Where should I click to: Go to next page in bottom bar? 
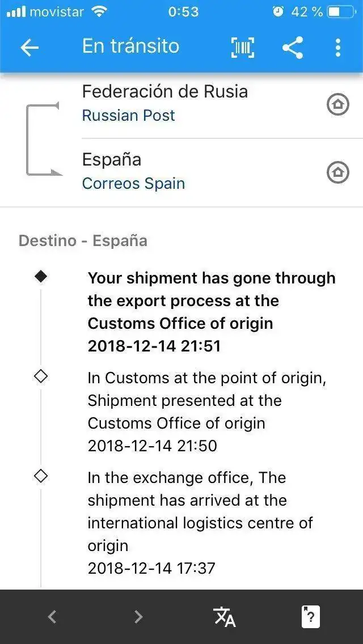click(138, 616)
